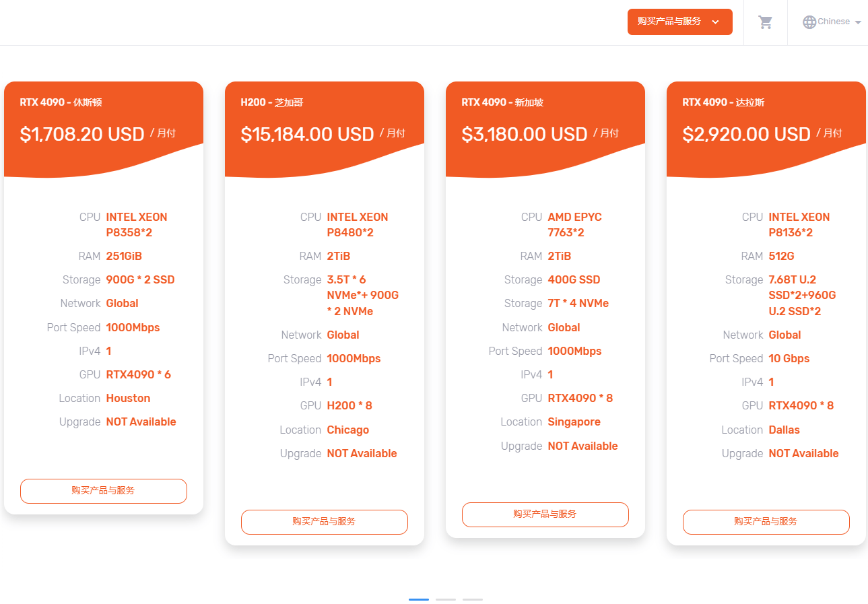Open the orange 购买产品与服务 header dropdown
Image resolution: width=868 pixels, height=604 pixels.
click(x=669, y=22)
